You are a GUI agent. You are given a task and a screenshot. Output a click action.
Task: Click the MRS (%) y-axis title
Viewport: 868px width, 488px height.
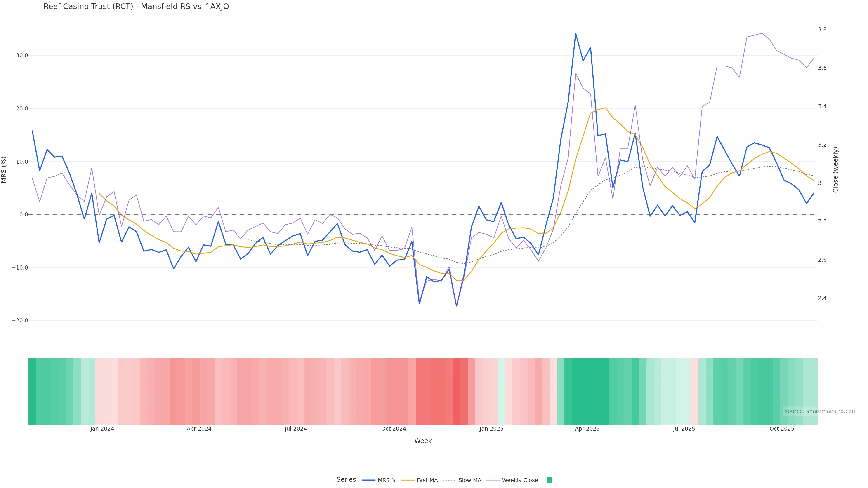[x=4, y=170]
